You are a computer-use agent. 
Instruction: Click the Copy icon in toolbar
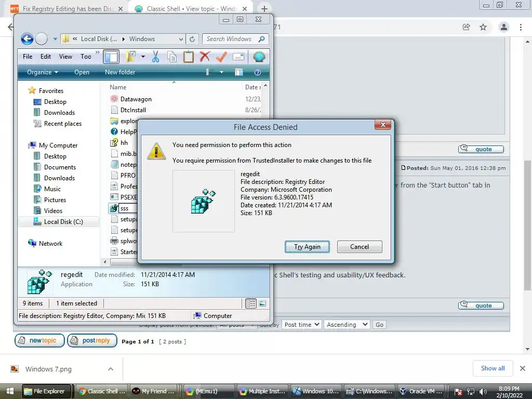pyautogui.click(x=172, y=57)
